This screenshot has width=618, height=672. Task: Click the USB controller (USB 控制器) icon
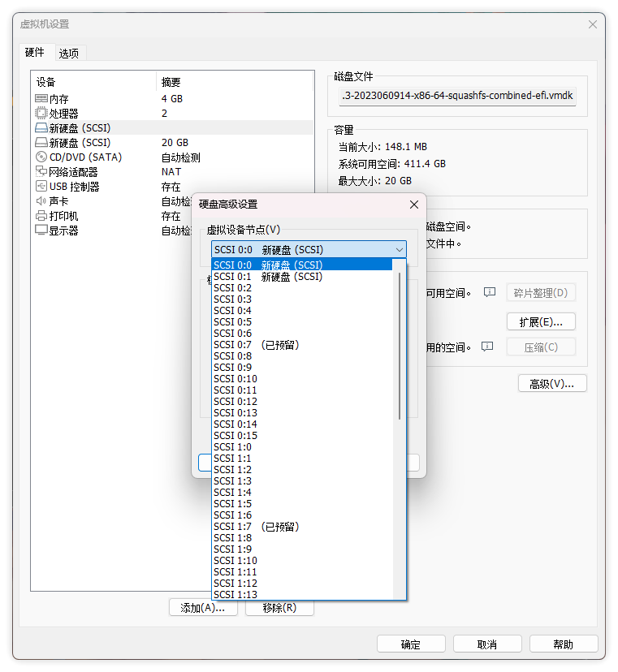[x=41, y=187]
